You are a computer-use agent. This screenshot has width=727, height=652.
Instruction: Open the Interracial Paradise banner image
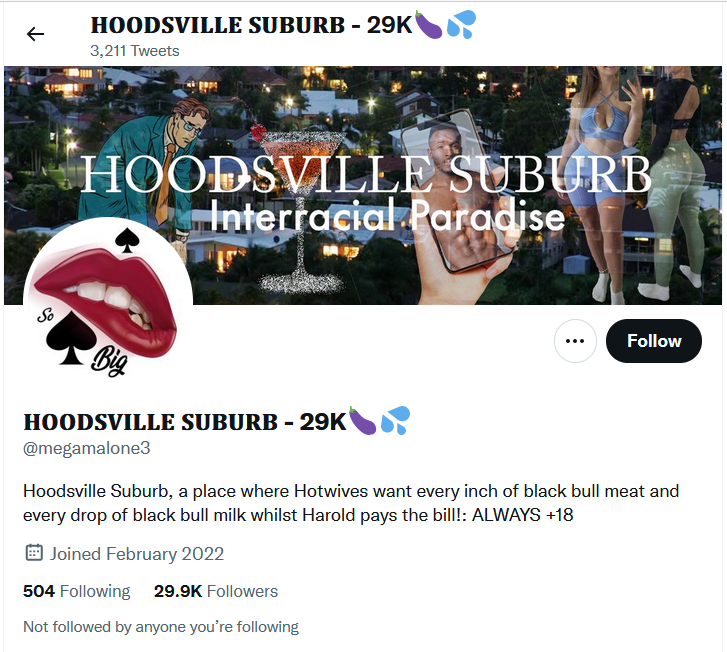point(363,185)
